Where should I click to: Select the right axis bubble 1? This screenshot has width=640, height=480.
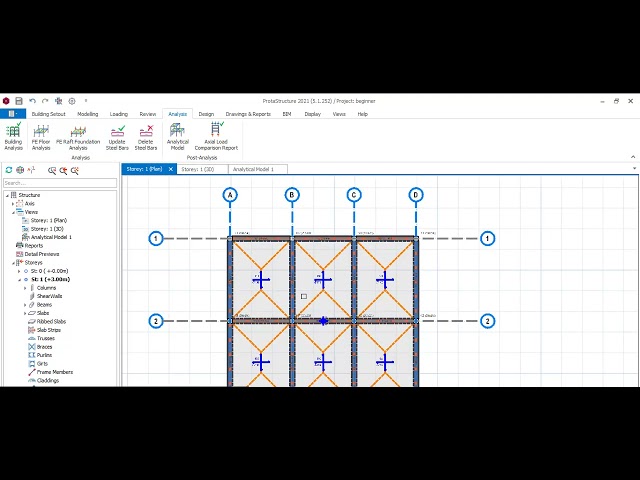(487, 238)
